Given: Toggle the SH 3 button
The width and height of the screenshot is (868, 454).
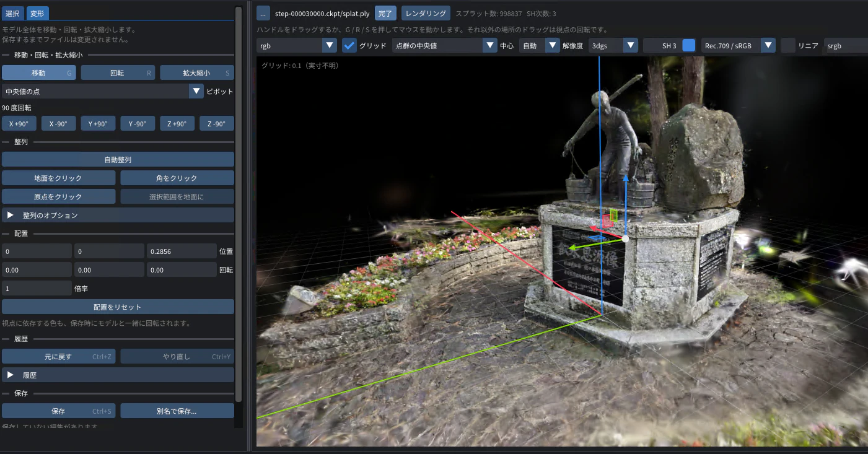Looking at the screenshot, I should [x=669, y=45].
